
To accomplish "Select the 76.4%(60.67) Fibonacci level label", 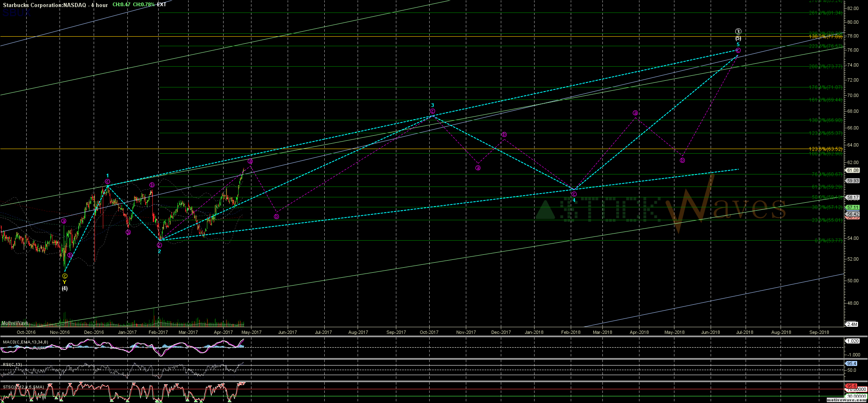I will click(x=827, y=174).
